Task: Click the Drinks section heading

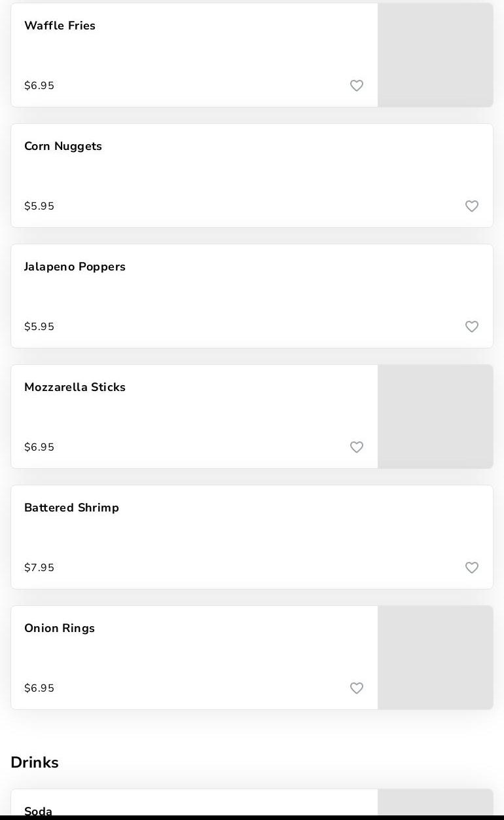Action: (x=35, y=762)
